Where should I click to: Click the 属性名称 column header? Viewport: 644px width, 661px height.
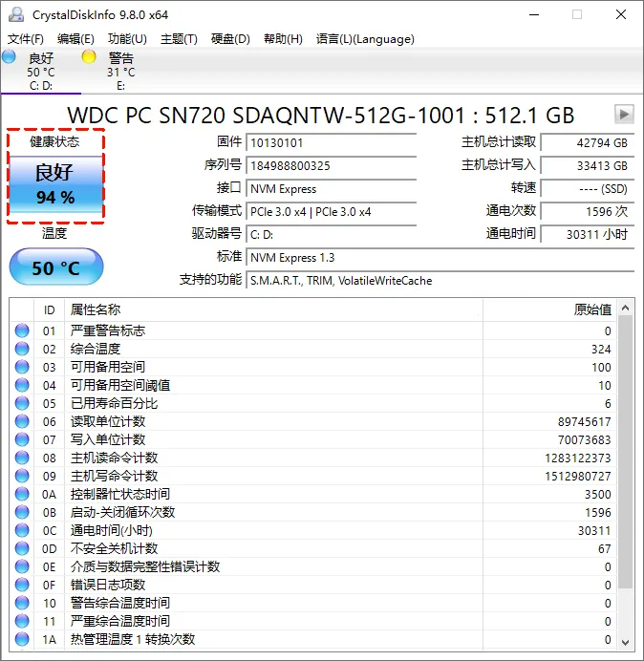click(x=273, y=310)
